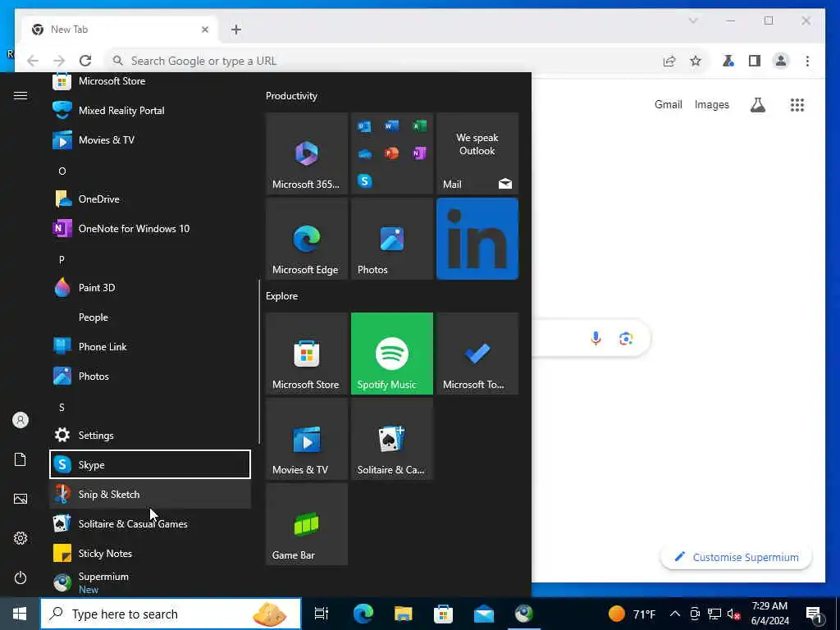The width and height of the screenshot is (840, 630).
Task: Open the Solitaire & Casual Games tile
Action: pos(391,439)
